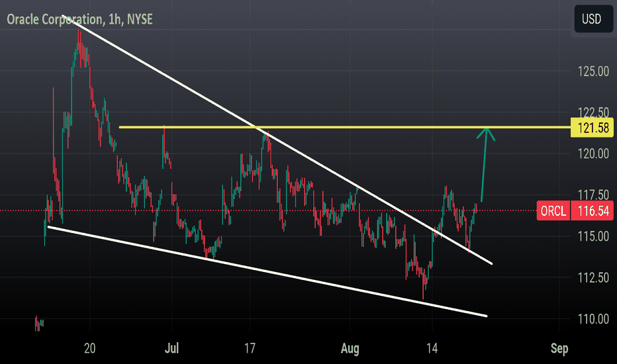Click the USD currency button
Screen dimensions: 617x364
point(593,19)
